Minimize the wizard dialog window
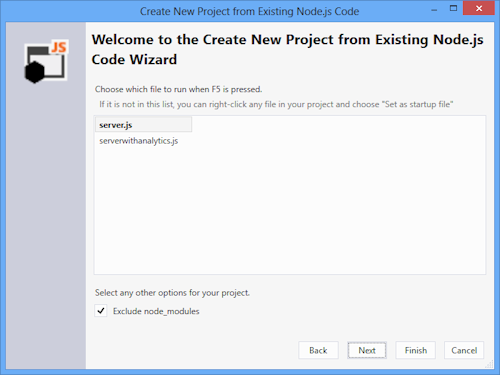Image resolution: width=500 pixels, height=375 pixels. [x=434, y=9]
